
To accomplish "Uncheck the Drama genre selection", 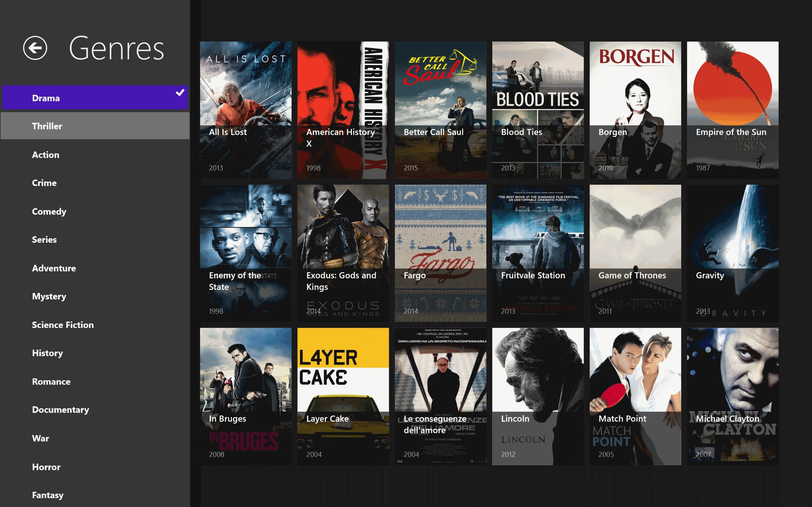I will pos(180,93).
